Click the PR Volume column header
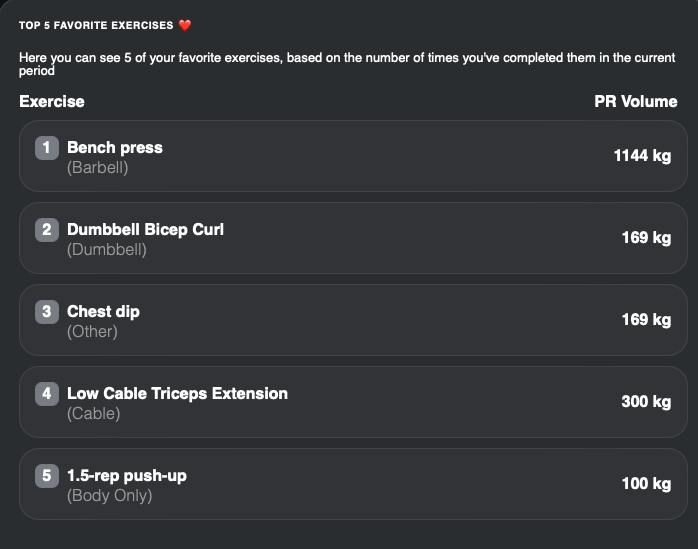The height and width of the screenshot is (549, 698). click(635, 101)
